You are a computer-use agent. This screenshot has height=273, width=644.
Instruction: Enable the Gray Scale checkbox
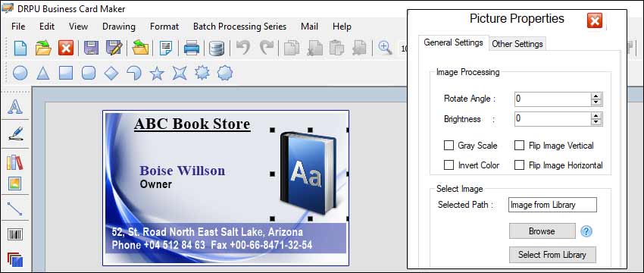tap(449, 146)
